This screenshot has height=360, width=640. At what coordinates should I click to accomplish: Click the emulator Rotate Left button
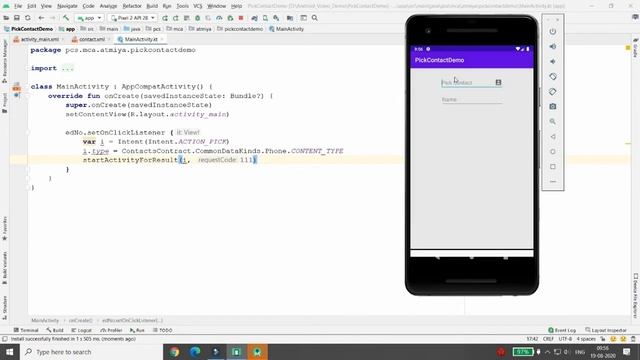[x=553, y=76]
